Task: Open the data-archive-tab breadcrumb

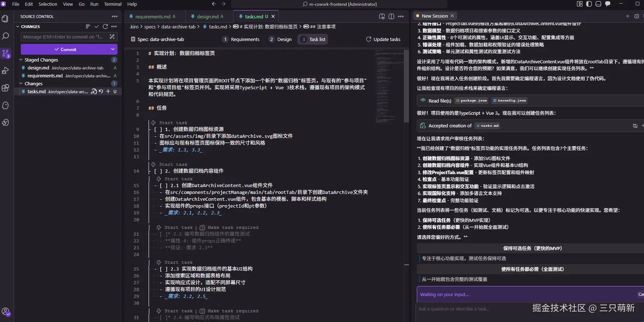Action: coord(178,27)
